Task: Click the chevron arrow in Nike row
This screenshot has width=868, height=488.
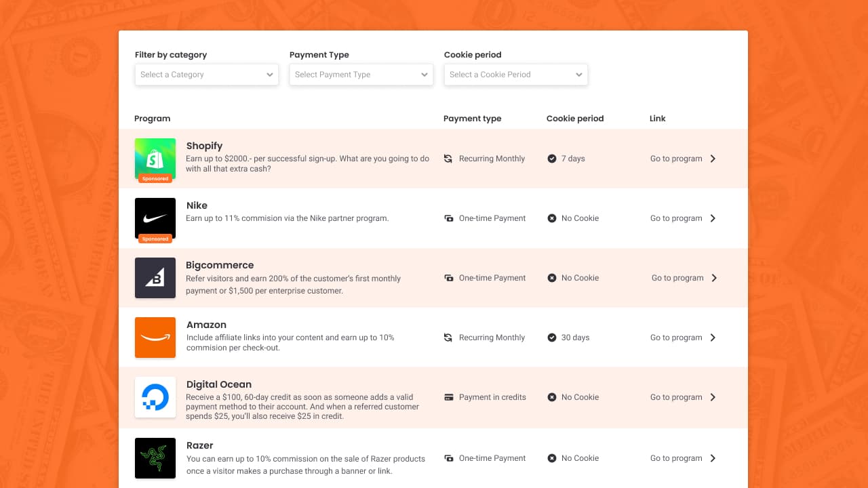Action: click(713, 218)
